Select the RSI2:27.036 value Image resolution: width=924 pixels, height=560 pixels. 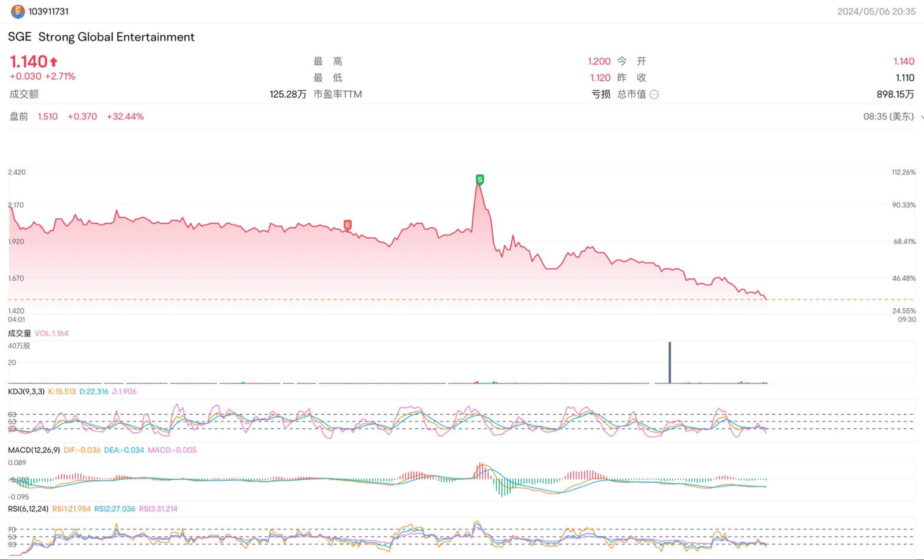point(115,509)
